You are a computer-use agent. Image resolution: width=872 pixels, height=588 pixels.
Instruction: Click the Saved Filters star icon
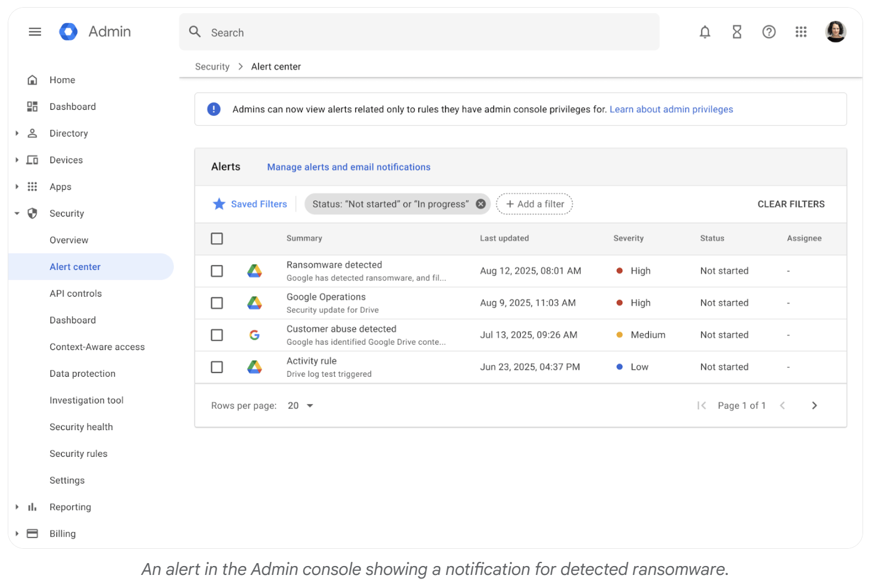219,204
